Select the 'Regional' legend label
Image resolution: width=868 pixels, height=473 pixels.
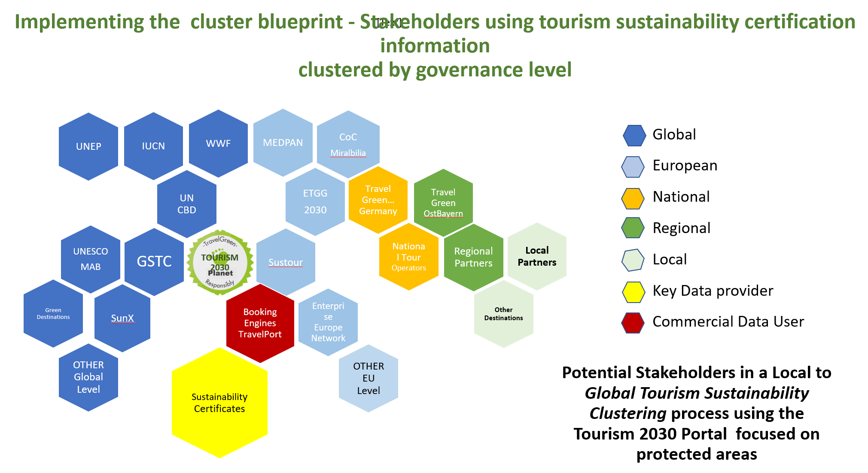(682, 228)
